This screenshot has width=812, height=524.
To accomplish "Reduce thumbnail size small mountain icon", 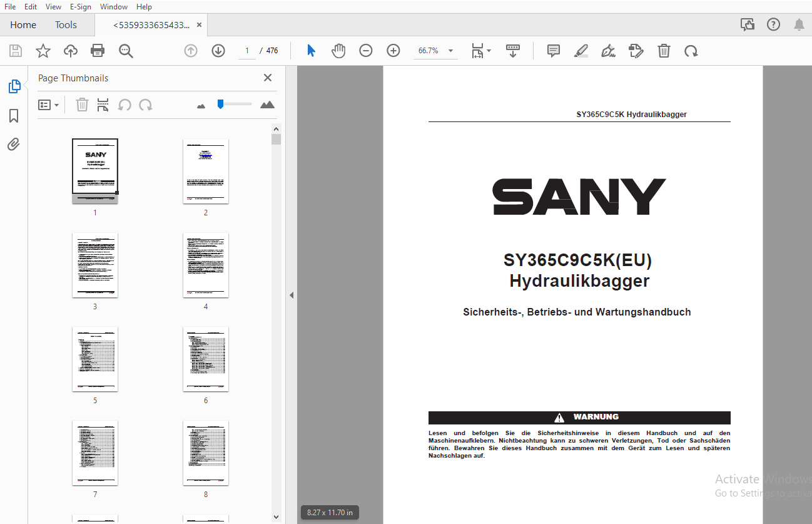I will [x=201, y=106].
